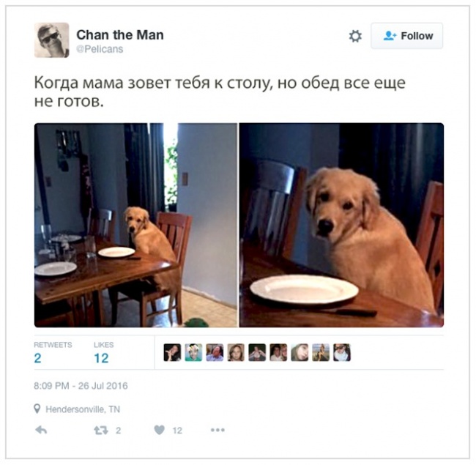The image size is (476, 465).
Task: Follow the Chan the Man account
Action: pyautogui.click(x=406, y=36)
